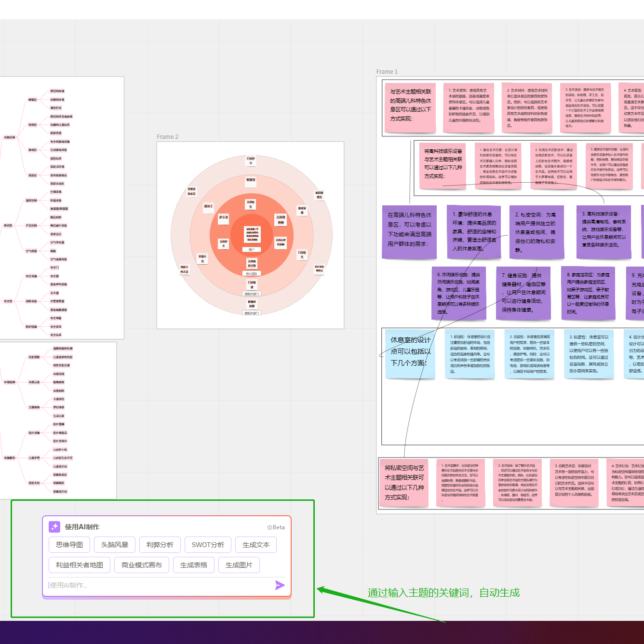644x644 pixels.
Task: Select the Frame 2 title label
Action: tap(167, 137)
